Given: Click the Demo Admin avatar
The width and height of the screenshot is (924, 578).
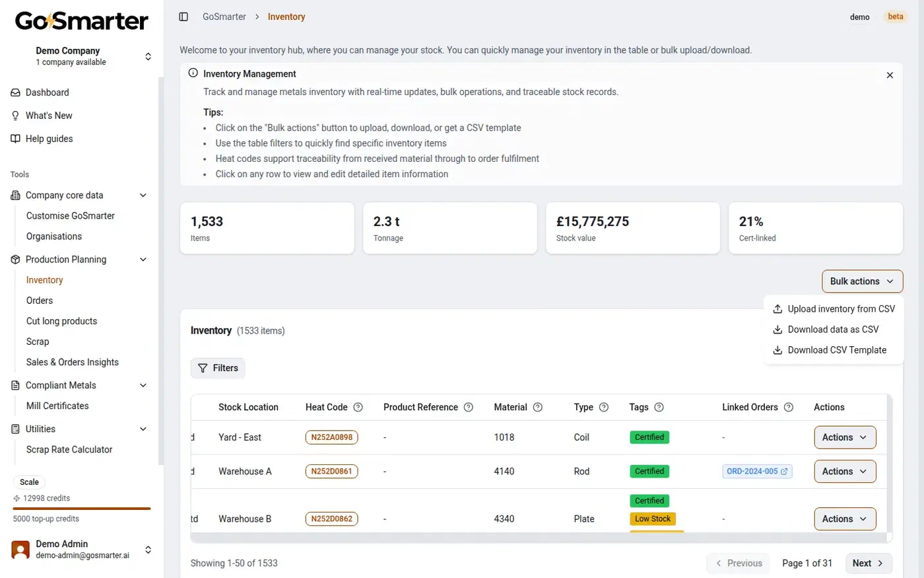Looking at the screenshot, I should click(21, 550).
